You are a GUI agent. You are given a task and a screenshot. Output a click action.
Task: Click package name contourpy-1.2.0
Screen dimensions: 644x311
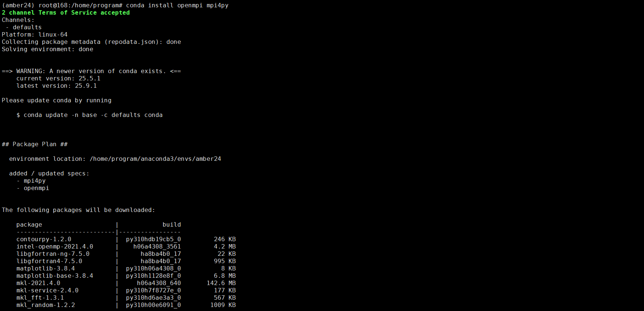pos(44,239)
